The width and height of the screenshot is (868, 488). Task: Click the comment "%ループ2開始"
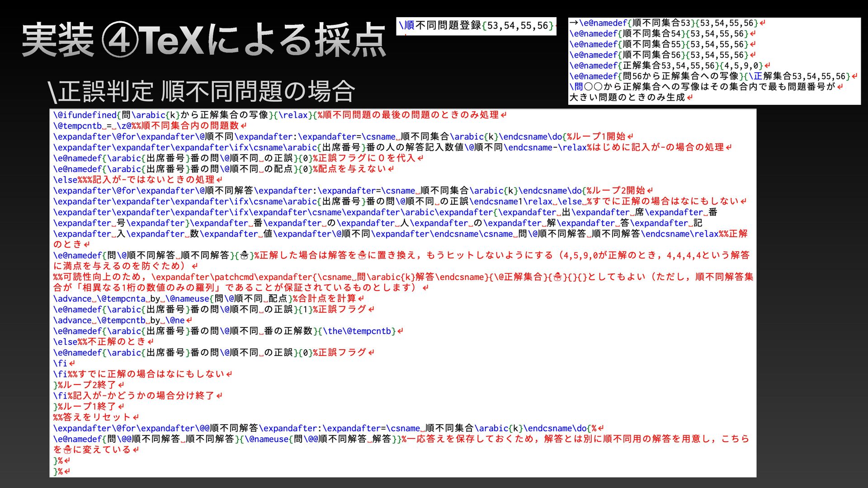619,191
